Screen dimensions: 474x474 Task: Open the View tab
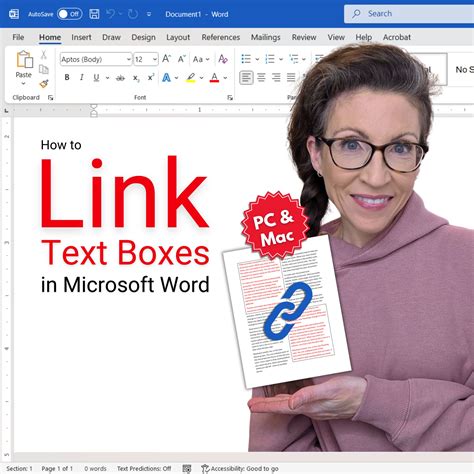[336, 37]
